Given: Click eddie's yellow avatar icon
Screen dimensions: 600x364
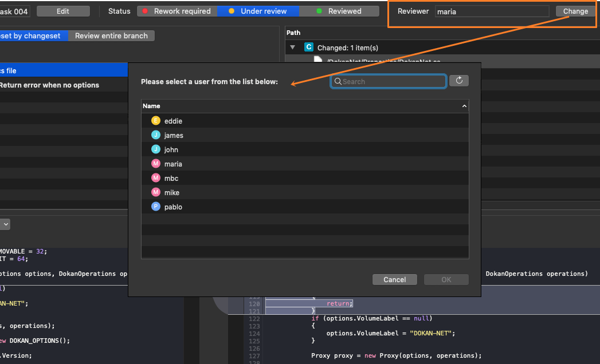Looking at the screenshot, I should (156, 121).
